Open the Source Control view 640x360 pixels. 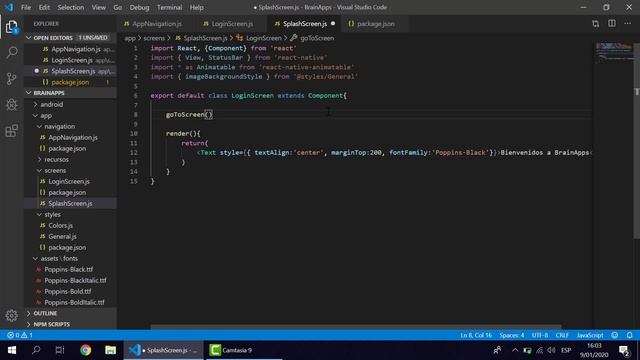(x=12, y=78)
